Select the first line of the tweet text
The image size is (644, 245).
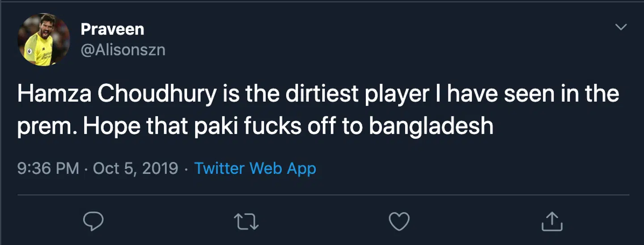pyautogui.click(x=318, y=94)
